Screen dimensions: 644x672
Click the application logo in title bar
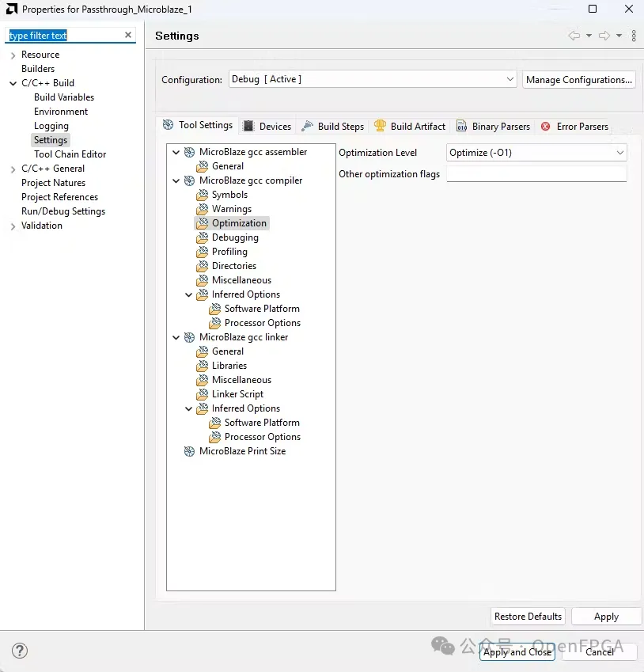12,9
